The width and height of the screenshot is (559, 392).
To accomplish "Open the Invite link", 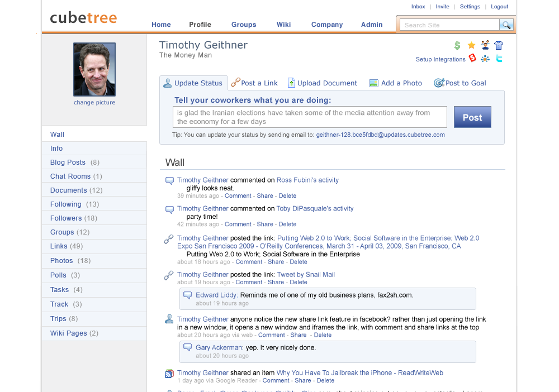I will [x=442, y=6].
